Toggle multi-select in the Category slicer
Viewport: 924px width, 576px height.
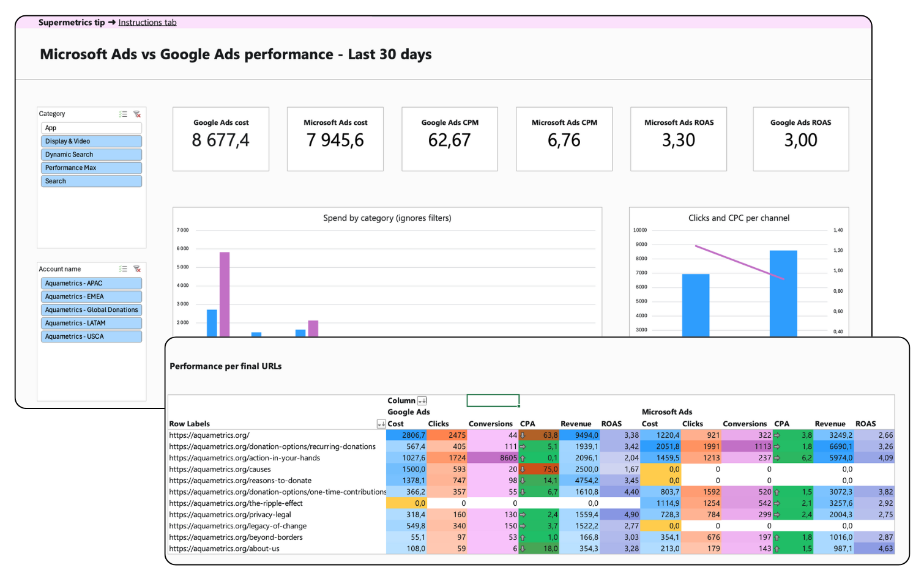(x=123, y=114)
